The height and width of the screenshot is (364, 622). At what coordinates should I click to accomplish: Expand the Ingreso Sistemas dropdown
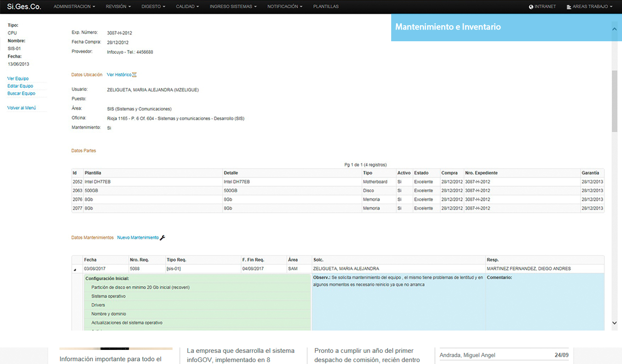pyautogui.click(x=234, y=7)
